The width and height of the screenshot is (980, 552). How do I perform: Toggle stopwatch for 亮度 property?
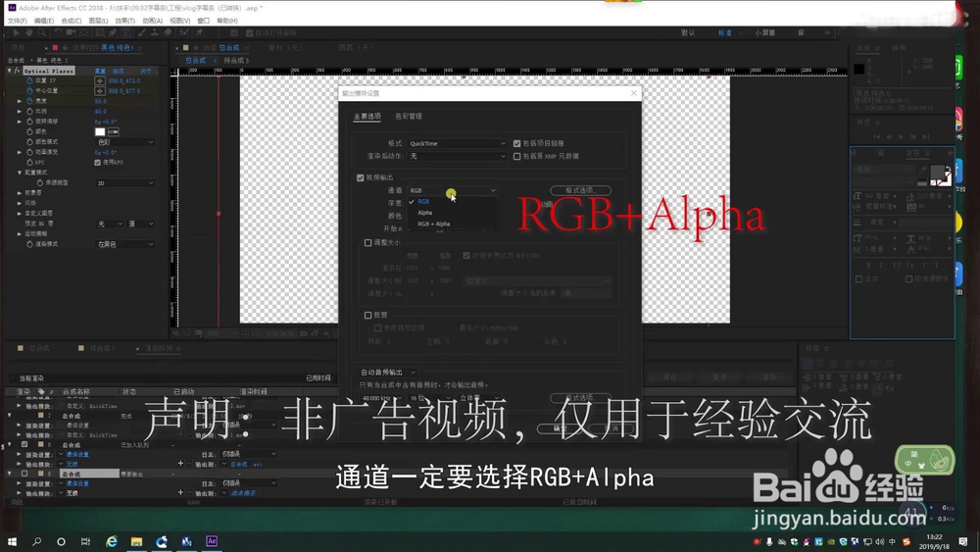(29, 101)
